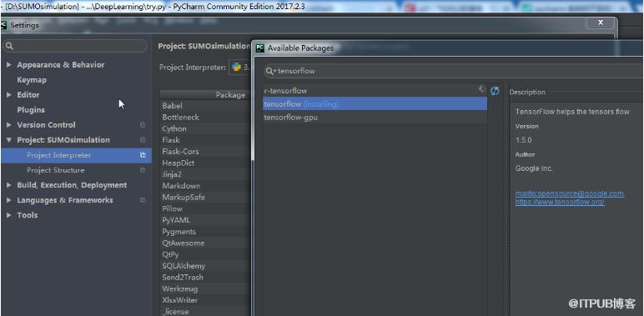Select the r-tensorflow package
This screenshot has height=316, width=644.
pyautogui.click(x=375, y=91)
